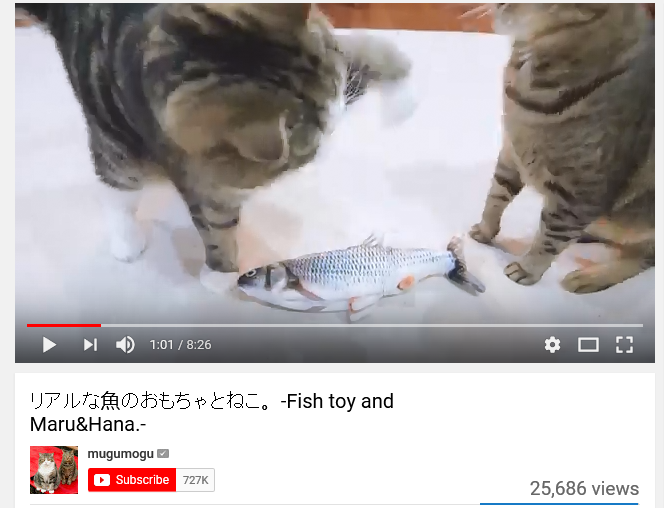Open the player settings gear
This screenshot has height=508, width=664.
pos(552,345)
